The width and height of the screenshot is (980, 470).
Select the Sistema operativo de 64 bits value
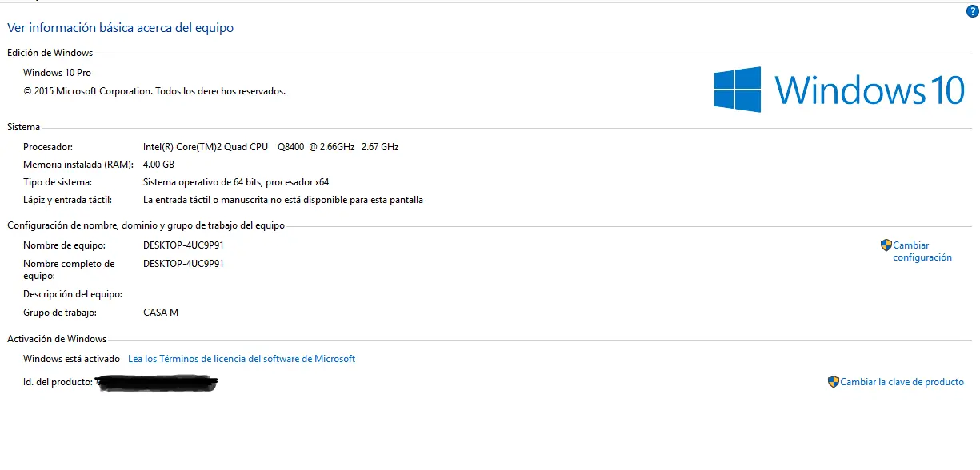click(x=236, y=182)
